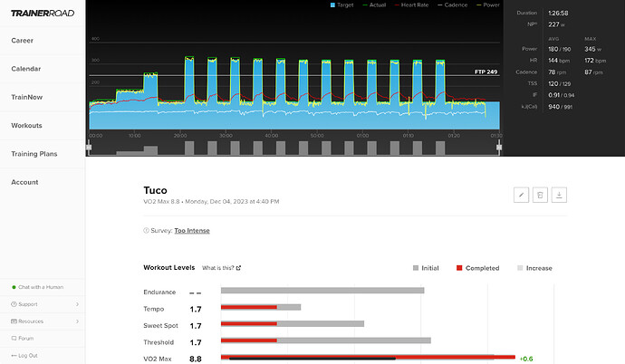The height and width of the screenshot is (364, 625).
Task: Click the VO2 Max level bar
Action: 368,358
